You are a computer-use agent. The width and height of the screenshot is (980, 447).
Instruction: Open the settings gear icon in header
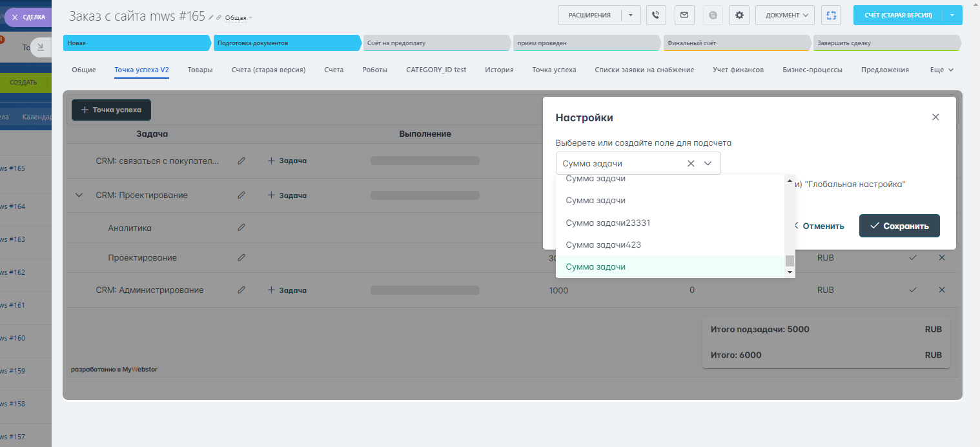click(739, 15)
